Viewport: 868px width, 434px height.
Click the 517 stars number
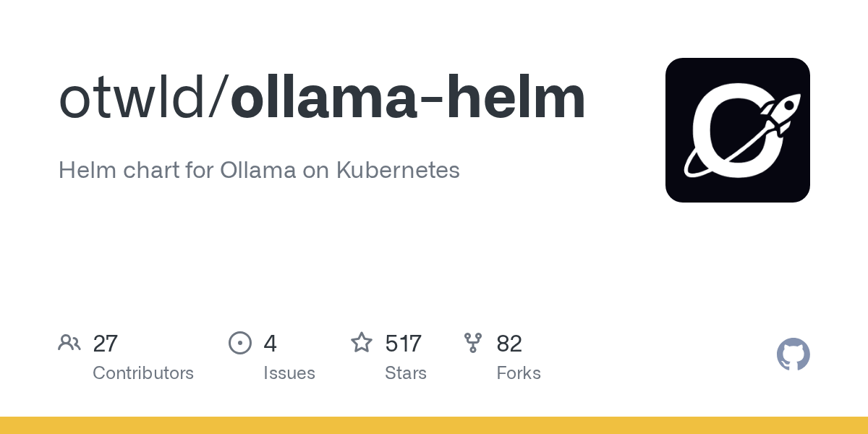(x=404, y=344)
